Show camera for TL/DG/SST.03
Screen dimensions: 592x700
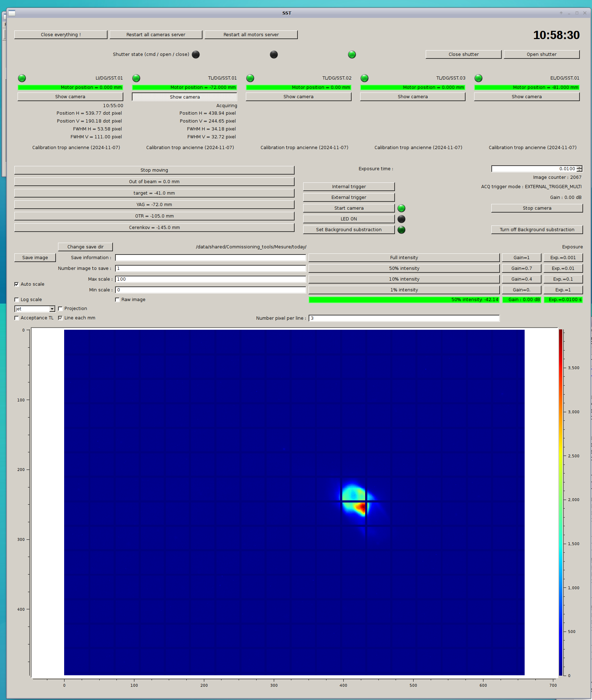(x=412, y=97)
